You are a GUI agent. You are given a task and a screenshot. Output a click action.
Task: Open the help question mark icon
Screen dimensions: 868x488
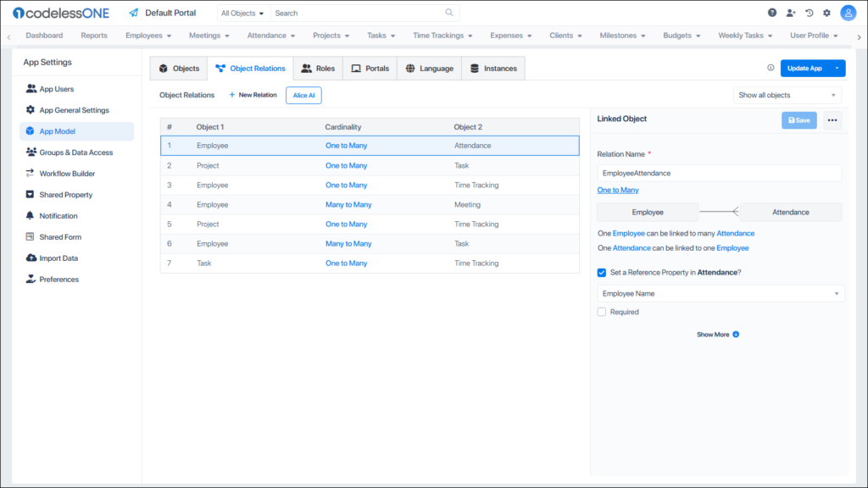771,13
